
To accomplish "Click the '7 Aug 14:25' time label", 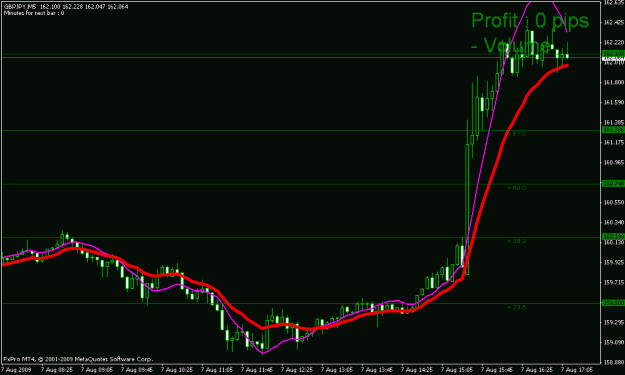I will (417, 370).
